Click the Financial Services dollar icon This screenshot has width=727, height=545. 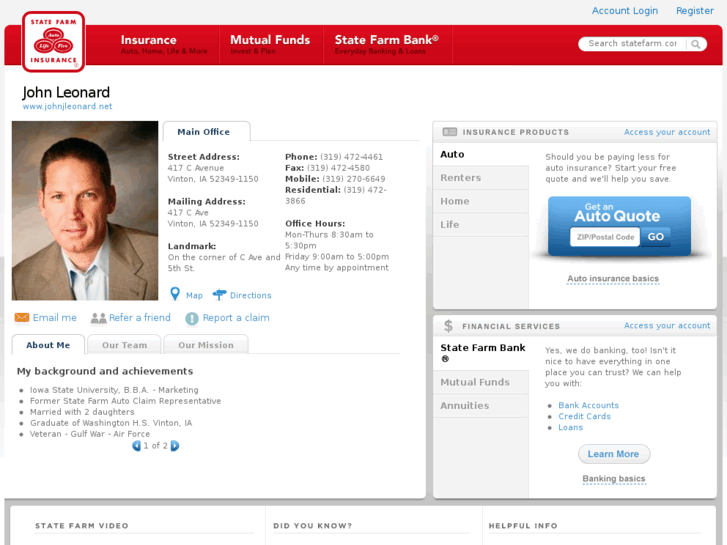(x=448, y=326)
